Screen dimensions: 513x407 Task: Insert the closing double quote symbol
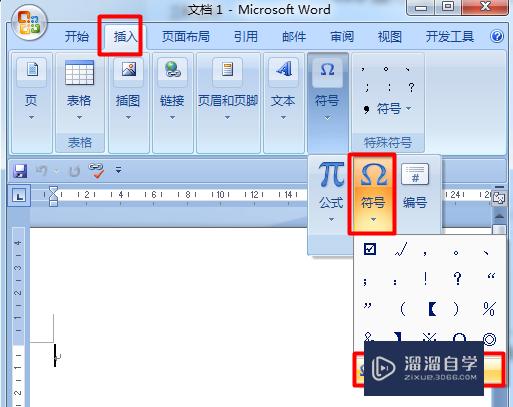[x=368, y=306]
